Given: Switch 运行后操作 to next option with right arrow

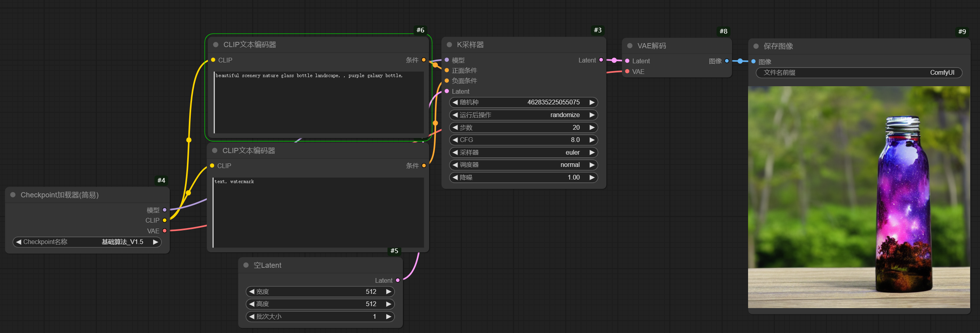Looking at the screenshot, I should pos(592,115).
